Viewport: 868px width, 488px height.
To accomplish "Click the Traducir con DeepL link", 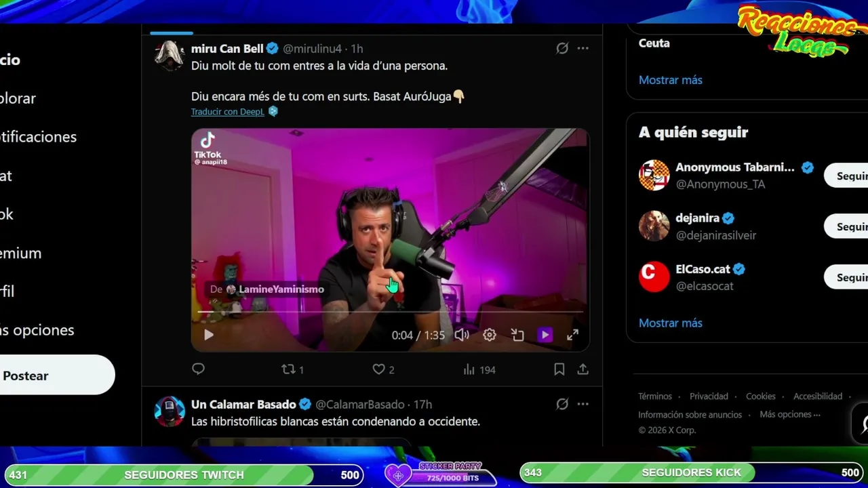I will pos(227,112).
